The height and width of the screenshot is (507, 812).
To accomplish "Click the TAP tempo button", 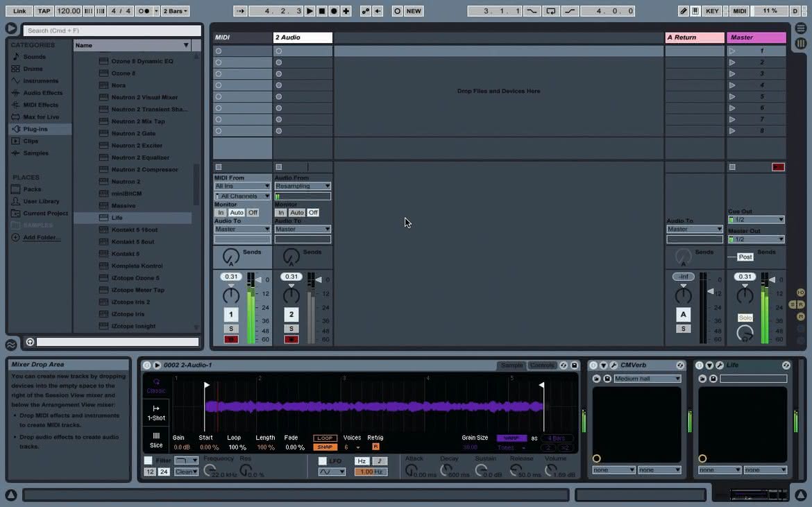I will (44, 11).
